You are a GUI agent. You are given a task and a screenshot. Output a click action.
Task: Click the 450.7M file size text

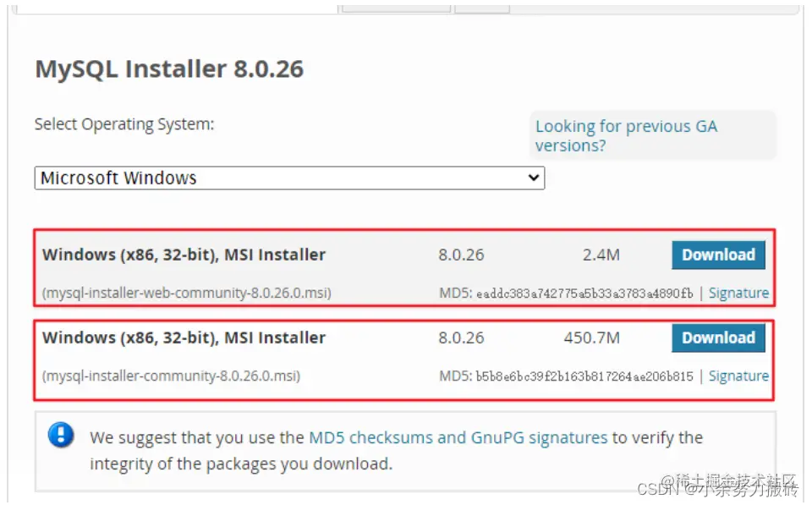click(x=592, y=338)
